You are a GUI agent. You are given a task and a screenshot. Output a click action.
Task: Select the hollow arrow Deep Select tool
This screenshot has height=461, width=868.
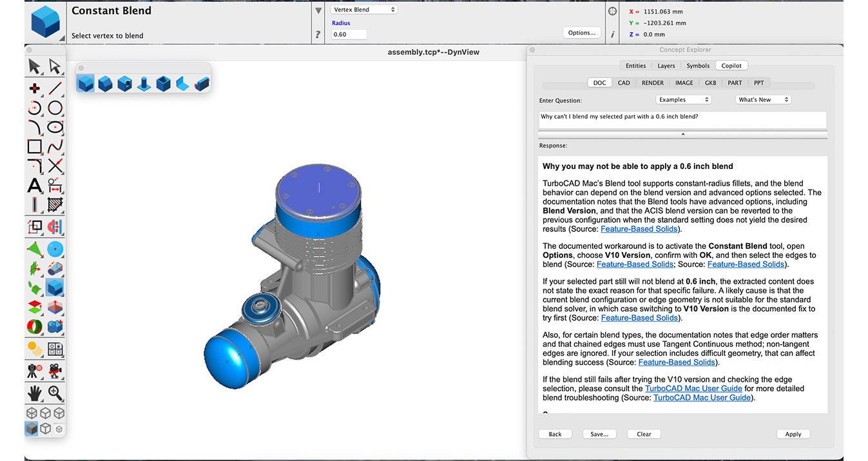pyautogui.click(x=55, y=66)
